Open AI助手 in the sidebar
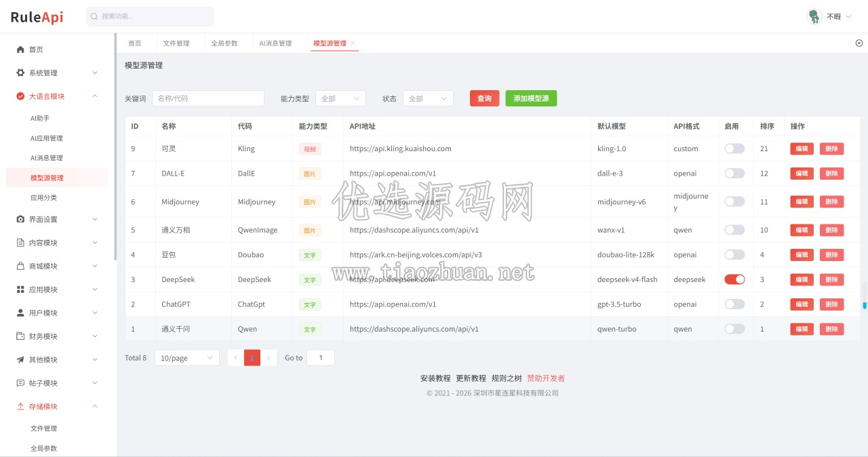The height and width of the screenshot is (457, 868). point(40,118)
